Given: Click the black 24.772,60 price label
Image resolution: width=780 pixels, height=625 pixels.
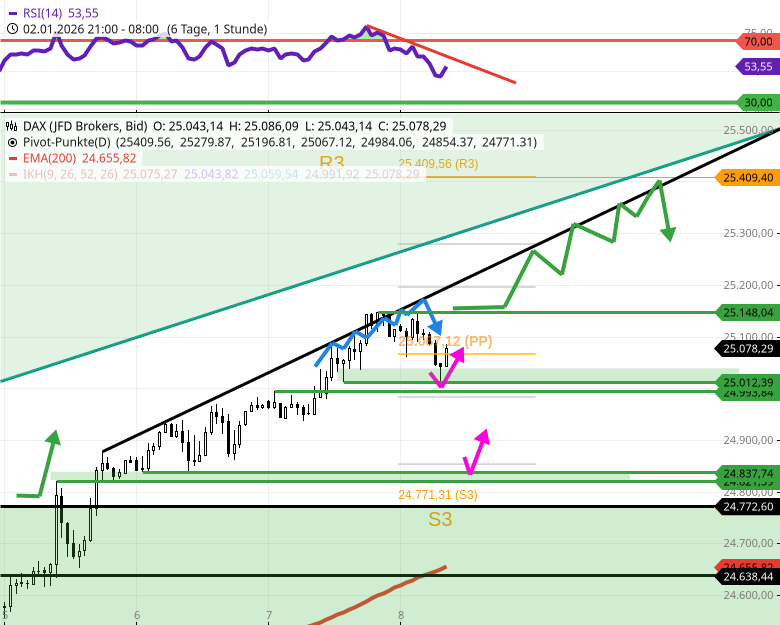Looking at the screenshot, I should coord(747,507).
